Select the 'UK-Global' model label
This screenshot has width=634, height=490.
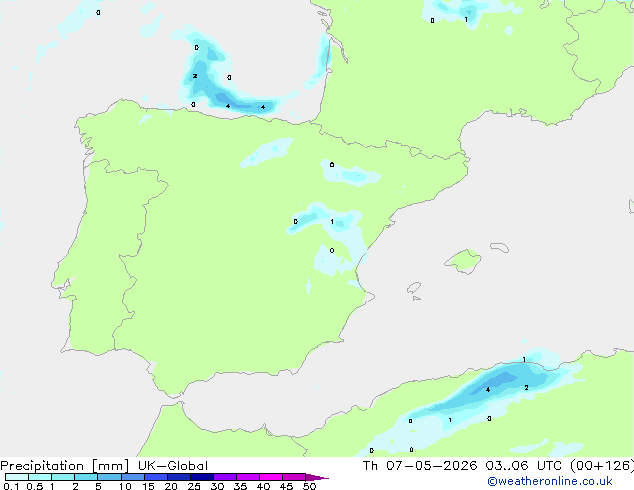point(173,466)
